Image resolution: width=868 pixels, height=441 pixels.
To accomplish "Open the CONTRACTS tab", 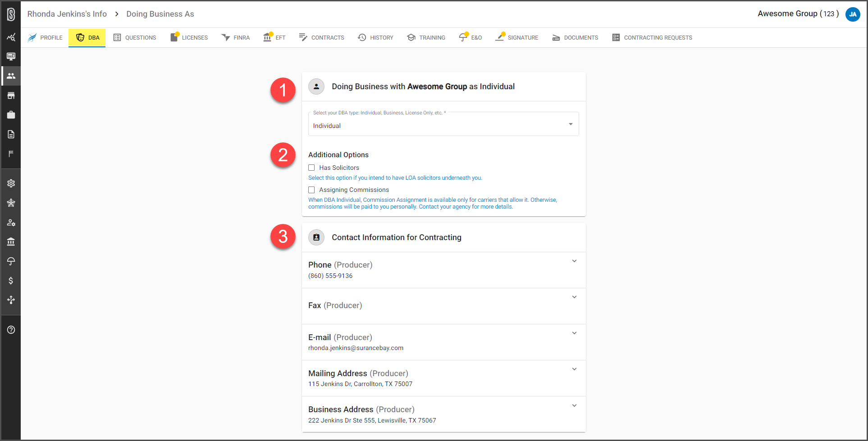I will point(321,38).
